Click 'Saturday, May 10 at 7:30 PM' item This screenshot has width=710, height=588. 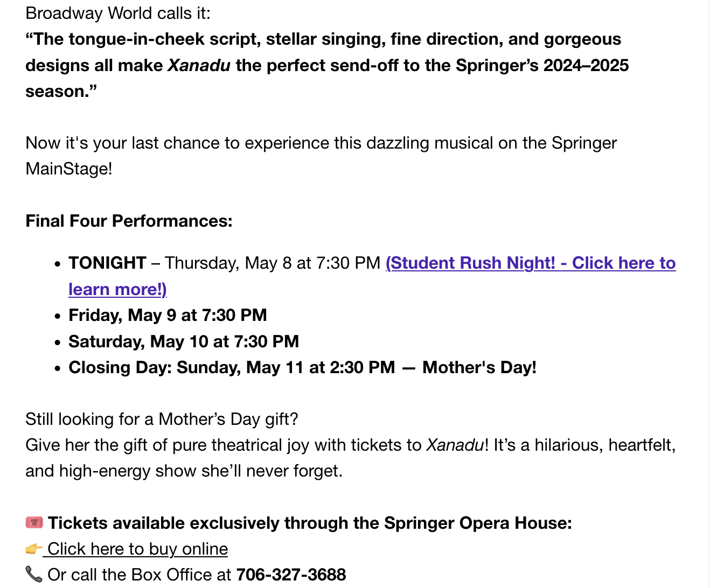pyautogui.click(x=184, y=341)
